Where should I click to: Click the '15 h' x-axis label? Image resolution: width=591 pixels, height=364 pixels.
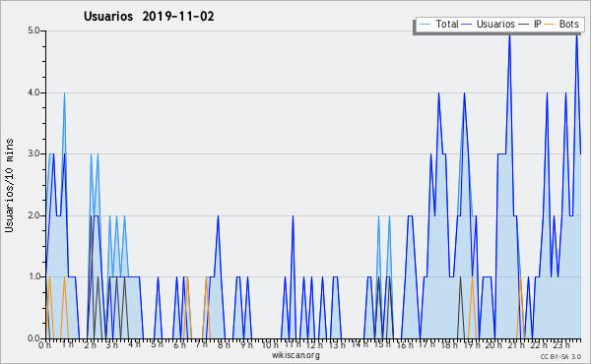tap(382, 344)
